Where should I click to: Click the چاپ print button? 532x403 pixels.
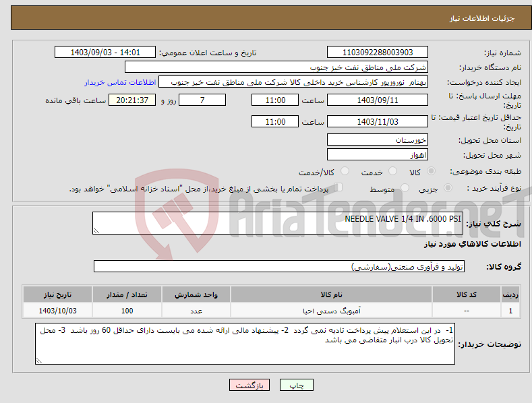[297, 385]
